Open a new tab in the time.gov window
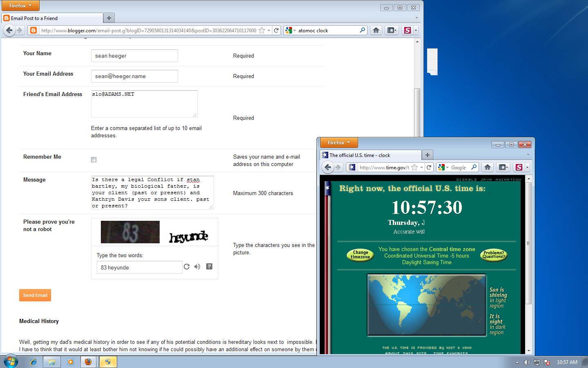Viewport: 588px width, 368px height. (x=427, y=155)
